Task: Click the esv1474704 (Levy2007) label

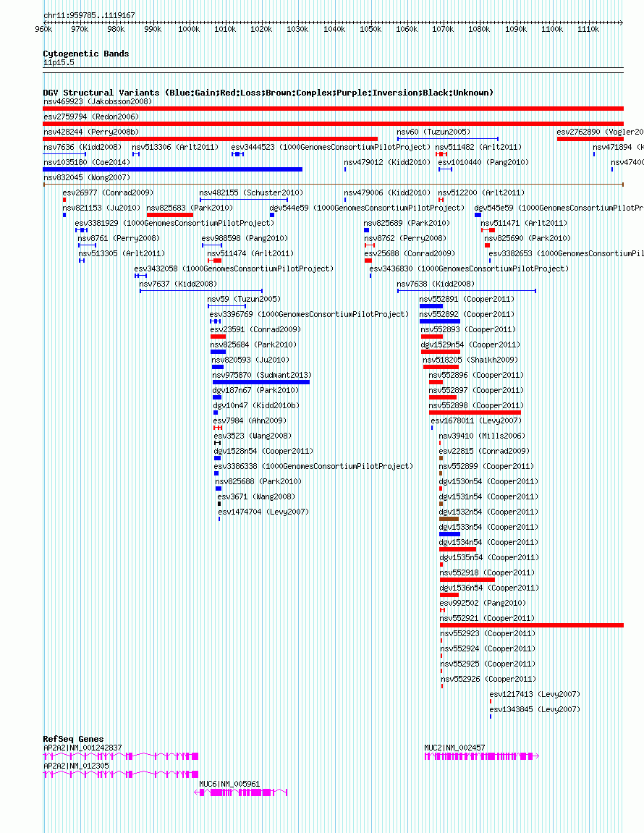Action: tap(263, 512)
